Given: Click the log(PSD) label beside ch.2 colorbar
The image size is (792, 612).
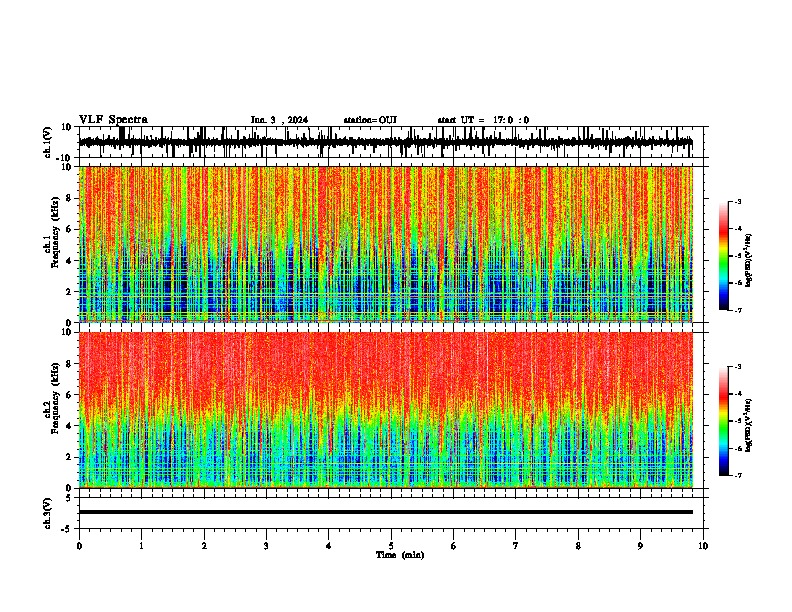Looking at the screenshot, I should [x=749, y=425].
